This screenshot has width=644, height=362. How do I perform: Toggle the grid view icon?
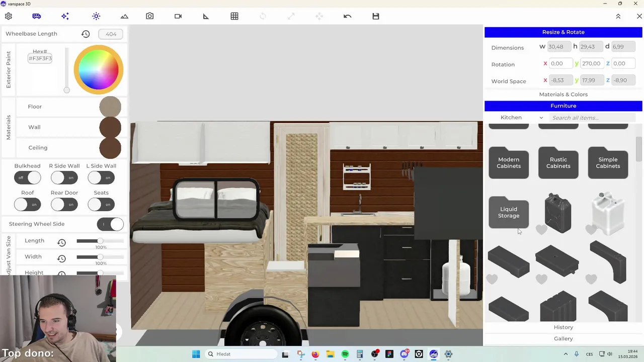(x=234, y=16)
